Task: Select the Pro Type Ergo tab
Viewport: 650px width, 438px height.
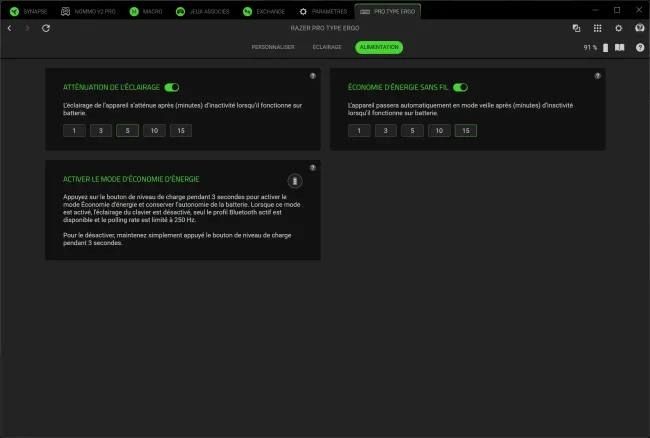Action: point(388,12)
